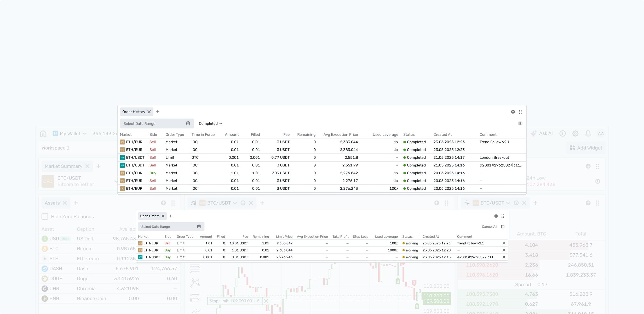Open AA user avatar menu

point(601,134)
